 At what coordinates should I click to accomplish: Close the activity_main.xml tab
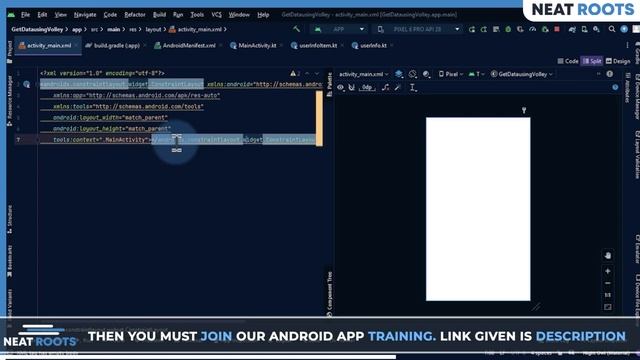tap(76, 45)
